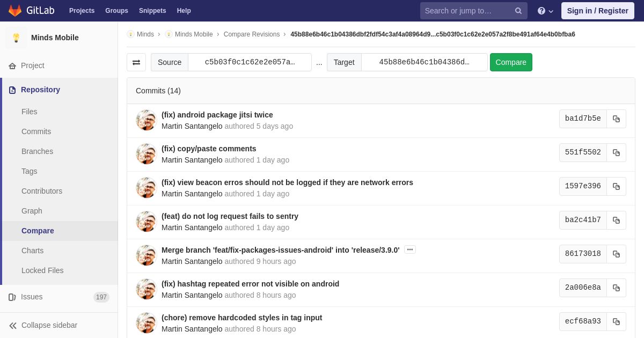
Task: Expand the merge commit description ellipsis
Action: [410, 249]
